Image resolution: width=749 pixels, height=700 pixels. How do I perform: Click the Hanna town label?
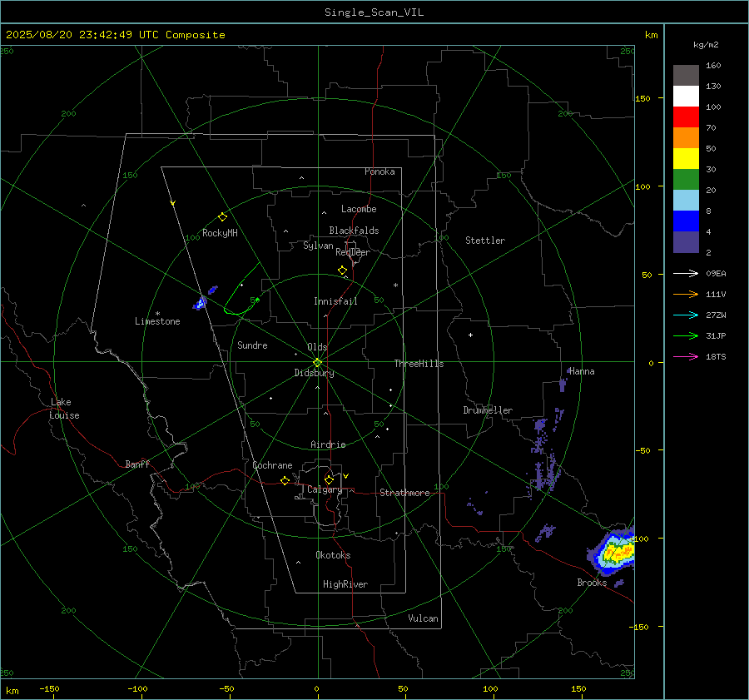(x=582, y=371)
